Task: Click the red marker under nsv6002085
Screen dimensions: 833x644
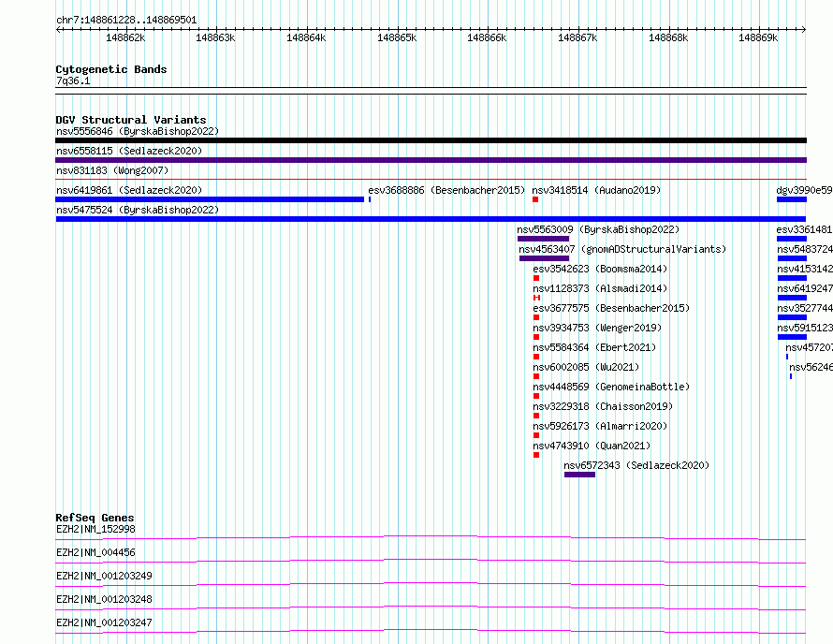Action: click(536, 376)
